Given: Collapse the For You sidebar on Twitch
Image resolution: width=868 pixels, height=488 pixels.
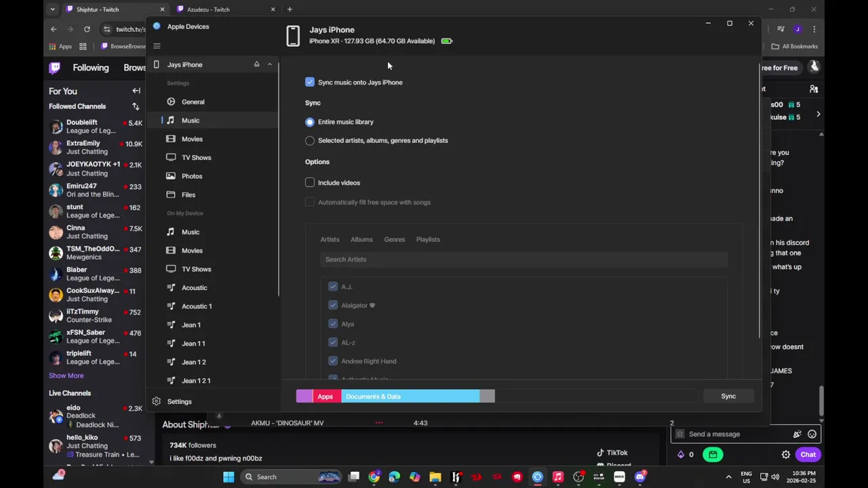Looking at the screenshot, I should coord(136,91).
